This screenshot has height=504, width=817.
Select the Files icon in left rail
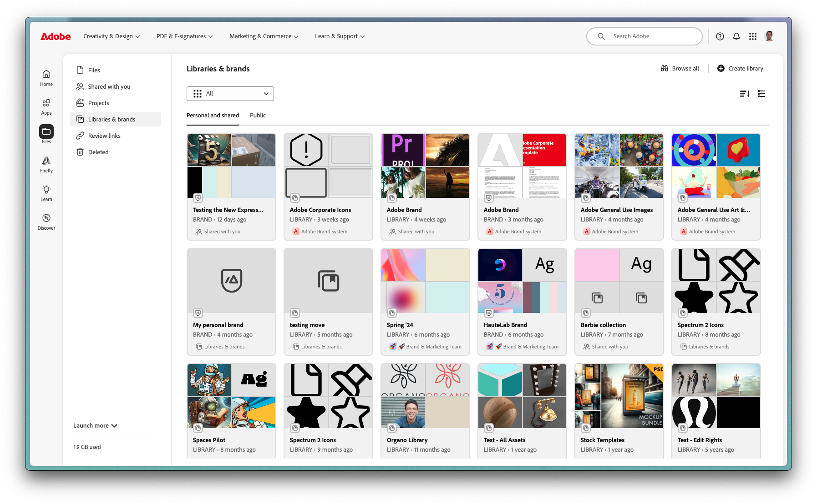(46, 131)
